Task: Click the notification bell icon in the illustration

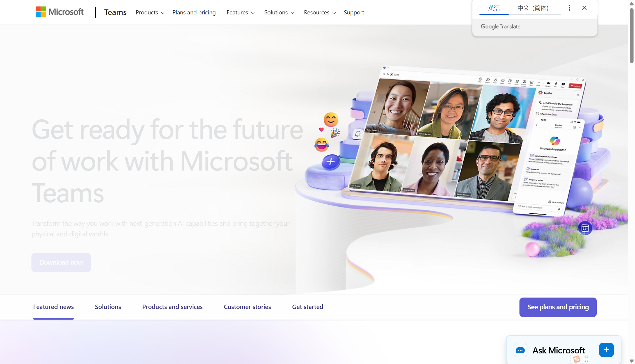Action: [357, 134]
